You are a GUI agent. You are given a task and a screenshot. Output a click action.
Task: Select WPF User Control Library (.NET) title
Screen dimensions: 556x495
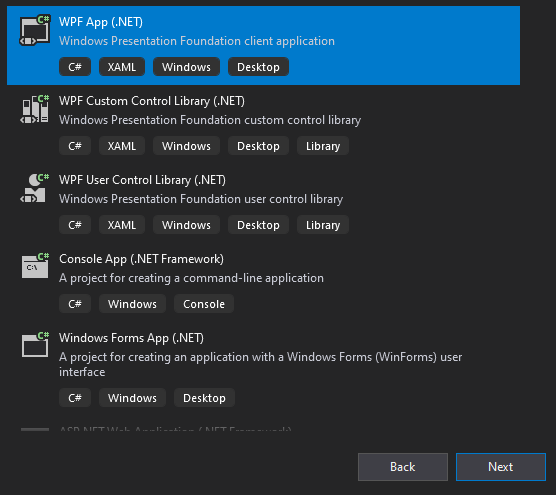point(142,180)
